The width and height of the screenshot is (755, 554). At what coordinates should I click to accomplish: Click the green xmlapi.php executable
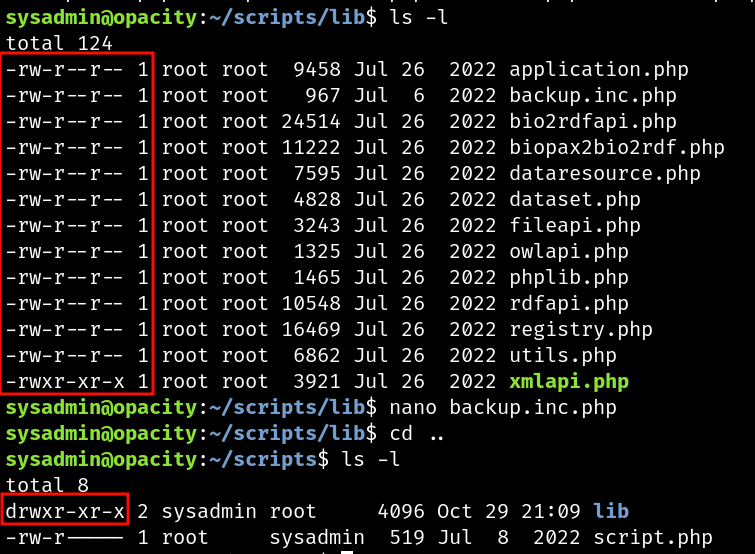[x=569, y=382]
